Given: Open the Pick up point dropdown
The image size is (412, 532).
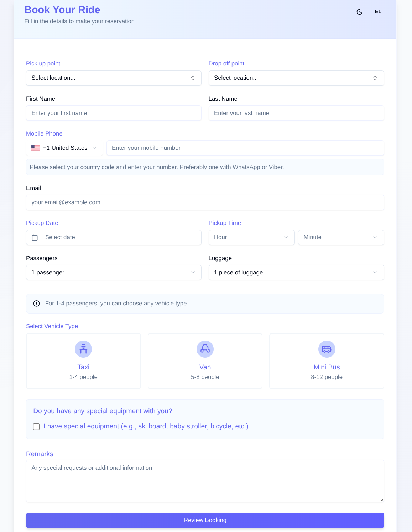Looking at the screenshot, I should pyautogui.click(x=114, y=78).
